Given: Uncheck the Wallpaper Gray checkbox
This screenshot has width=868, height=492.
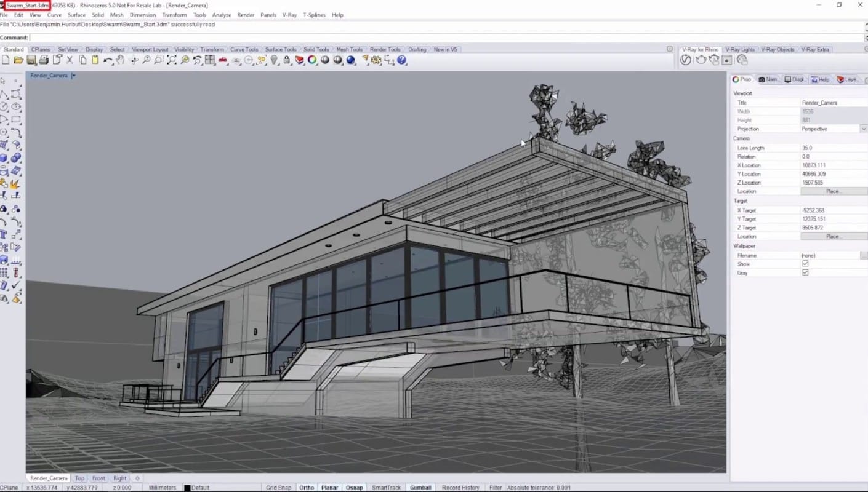Looking at the screenshot, I should tap(805, 272).
